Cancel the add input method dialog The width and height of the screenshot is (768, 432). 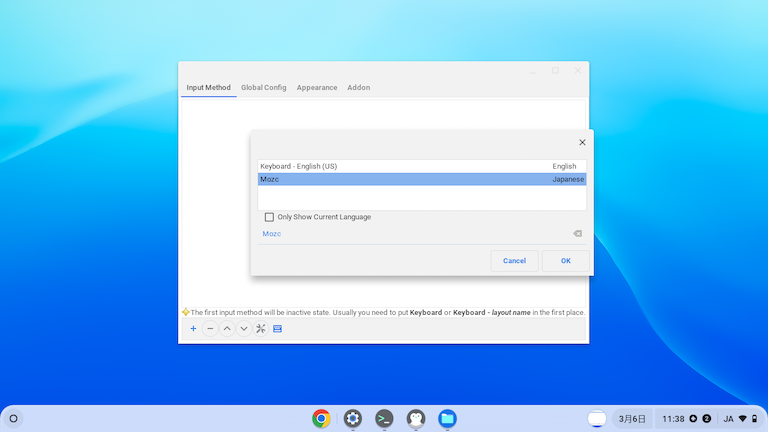click(x=514, y=261)
